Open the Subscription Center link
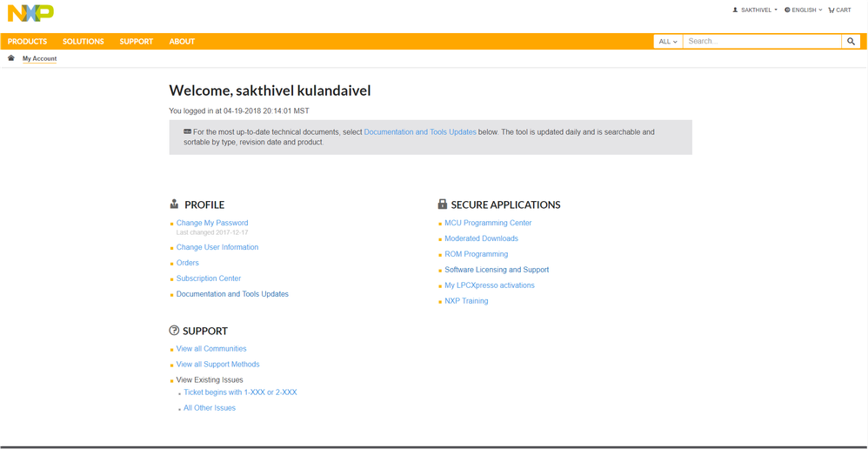The height and width of the screenshot is (449, 868). coord(209,278)
